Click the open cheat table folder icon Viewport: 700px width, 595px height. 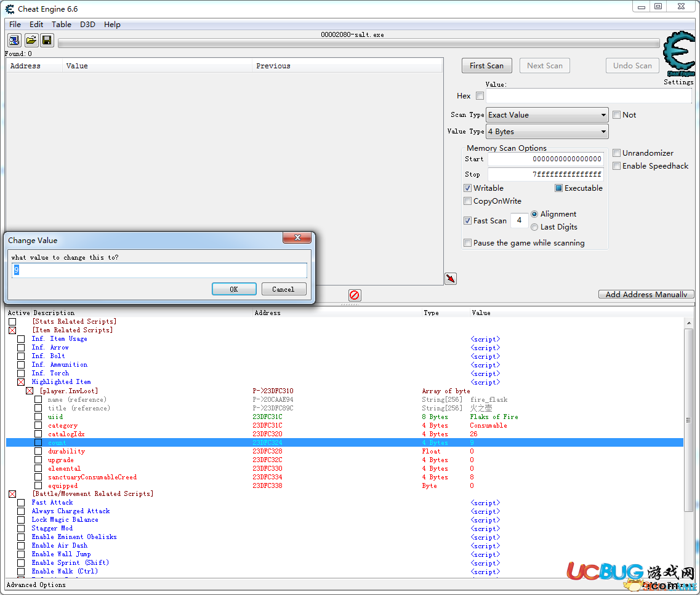(31, 41)
